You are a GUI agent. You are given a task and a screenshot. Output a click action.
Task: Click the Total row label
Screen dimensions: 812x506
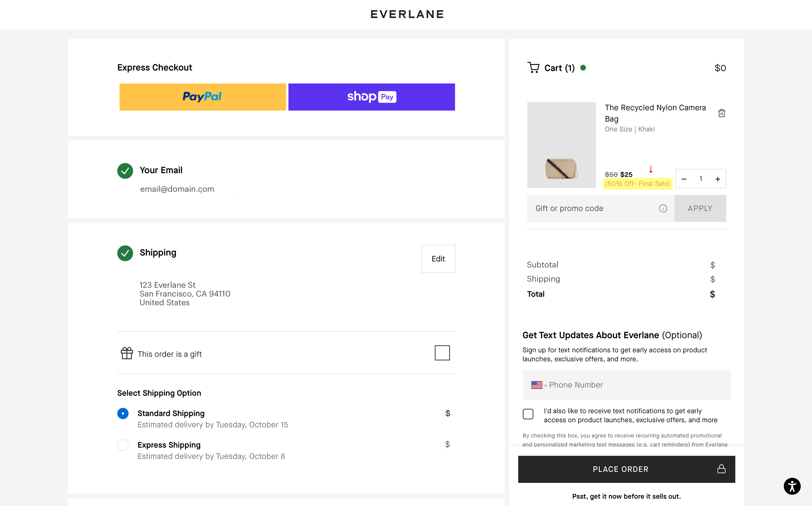tap(535, 294)
